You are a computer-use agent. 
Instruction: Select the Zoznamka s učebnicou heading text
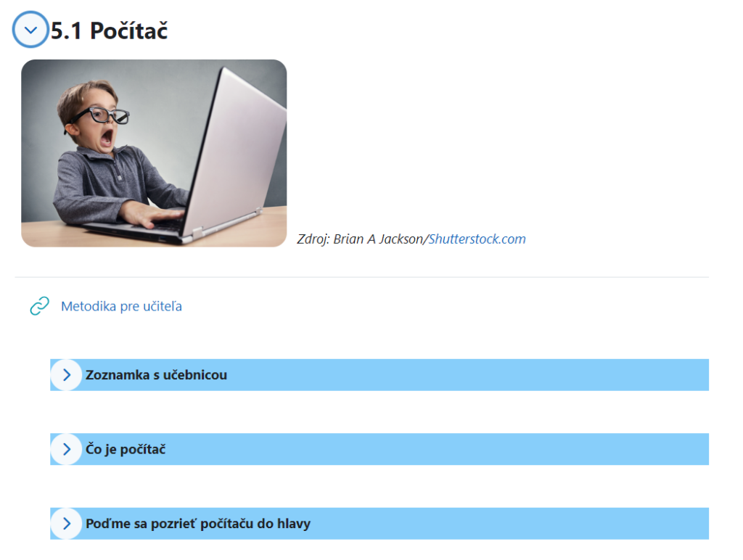pyautogui.click(x=157, y=375)
